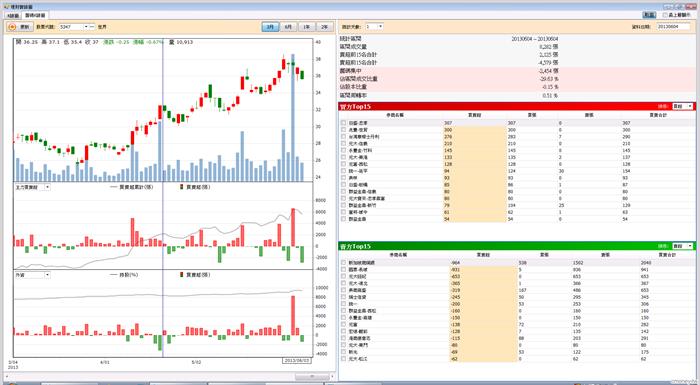
Task: Check the buyer row with net 128
Action: coord(343,164)
